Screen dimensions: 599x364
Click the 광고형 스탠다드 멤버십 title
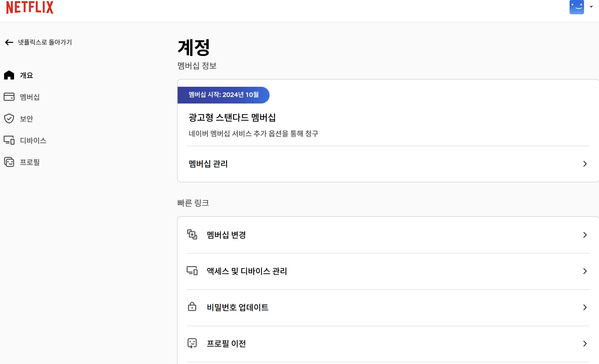[232, 118]
